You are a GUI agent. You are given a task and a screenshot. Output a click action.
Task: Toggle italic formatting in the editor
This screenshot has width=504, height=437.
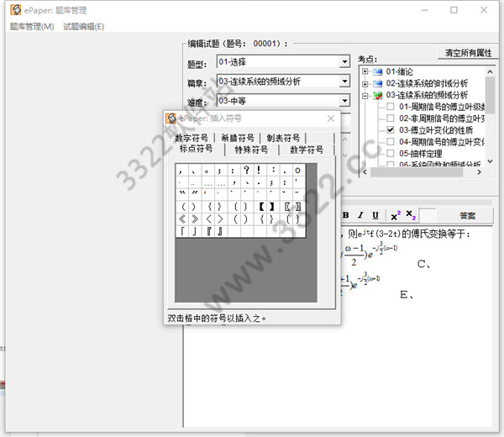pos(361,215)
